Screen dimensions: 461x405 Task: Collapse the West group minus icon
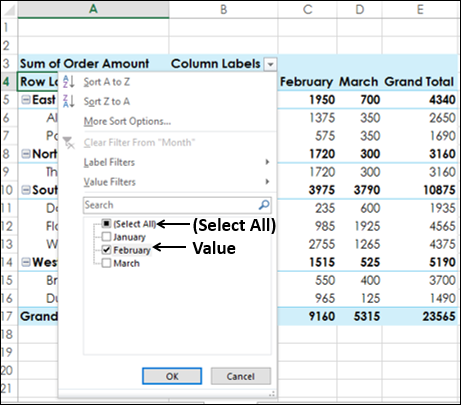(26, 262)
